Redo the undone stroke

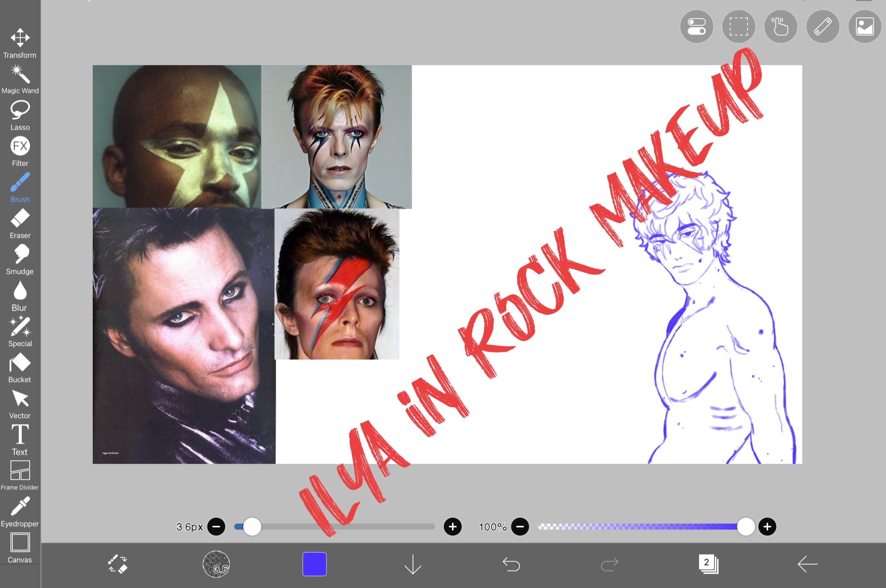[610, 564]
